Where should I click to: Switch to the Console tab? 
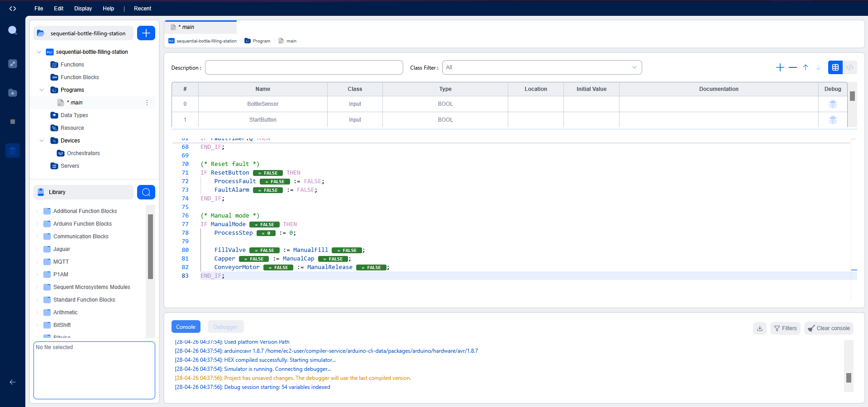[x=186, y=327]
